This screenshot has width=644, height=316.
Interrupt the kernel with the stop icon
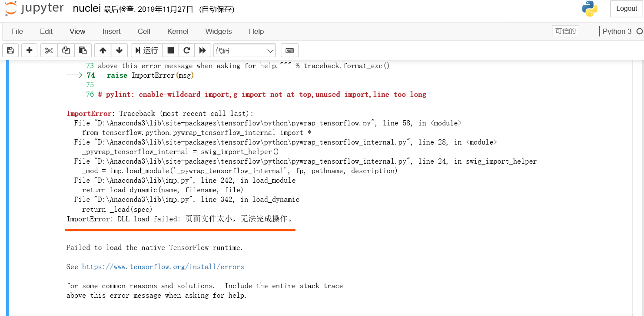pyautogui.click(x=170, y=50)
